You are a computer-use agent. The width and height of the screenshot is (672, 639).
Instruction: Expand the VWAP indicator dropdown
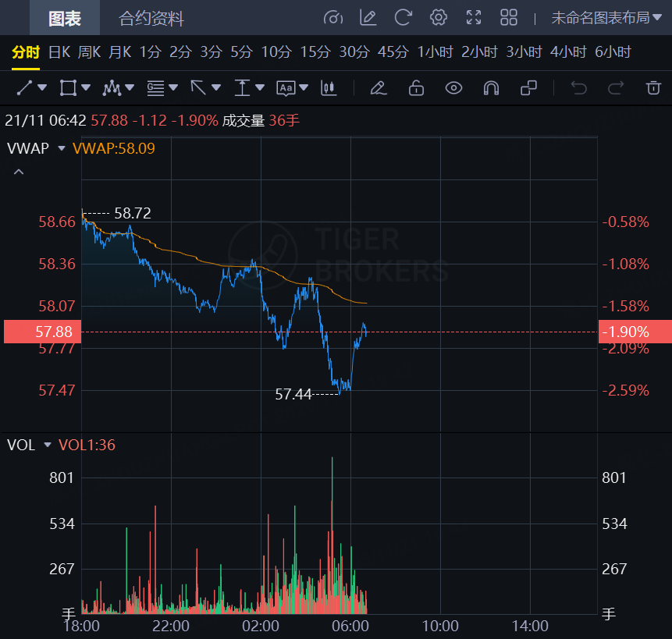point(62,147)
